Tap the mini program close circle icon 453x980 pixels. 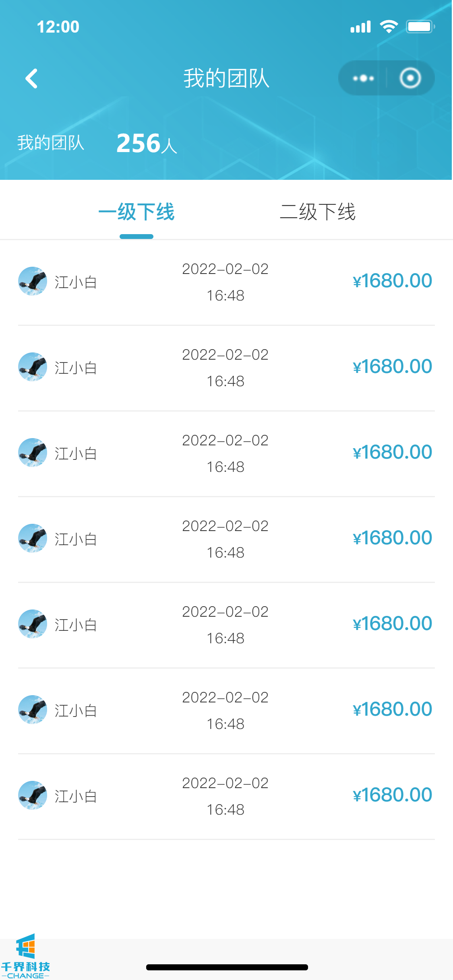click(x=410, y=78)
